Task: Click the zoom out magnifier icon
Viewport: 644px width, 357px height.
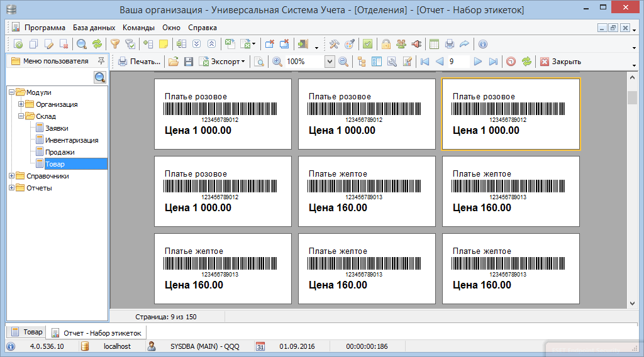Action: pyautogui.click(x=343, y=62)
